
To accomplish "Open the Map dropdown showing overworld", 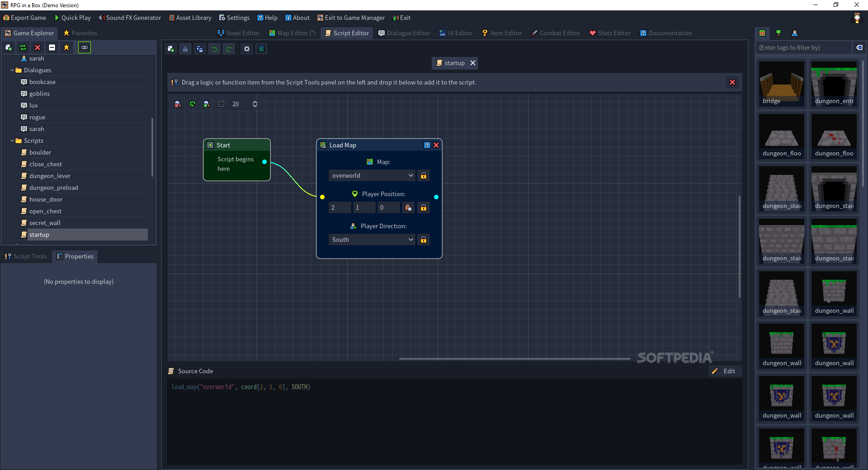I will [x=372, y=175].
